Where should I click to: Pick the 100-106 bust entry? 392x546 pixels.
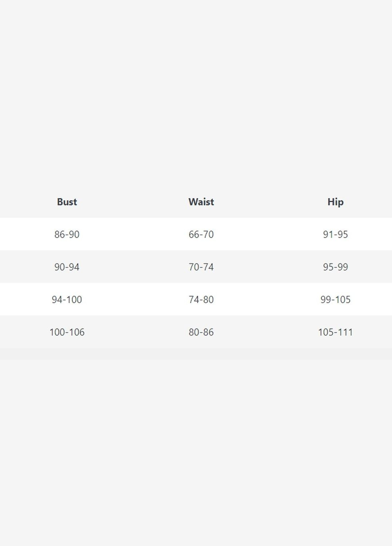coord(67,332)
